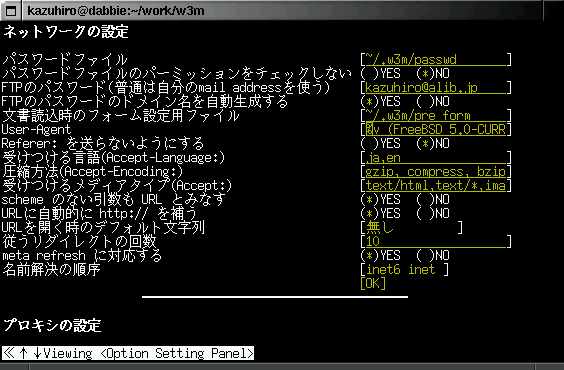This screenshot has height=370, width=564.
Task: Edit the Accept-Language ja,en field
Action: pos(436,157)
